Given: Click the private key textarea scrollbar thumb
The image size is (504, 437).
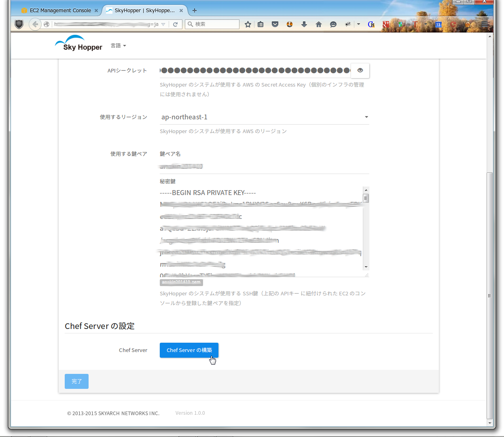Looking at the screenshot, I should coord(366,198).
